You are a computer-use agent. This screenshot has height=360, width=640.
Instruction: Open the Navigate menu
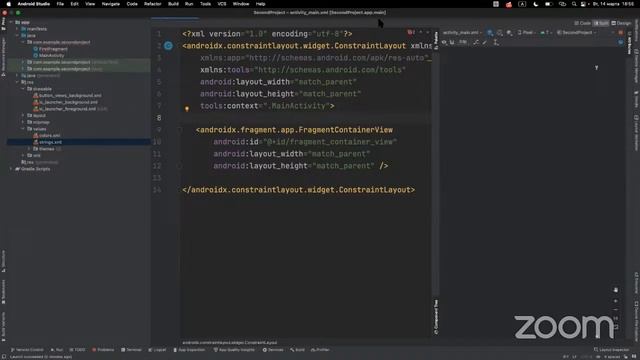(111, 4)
